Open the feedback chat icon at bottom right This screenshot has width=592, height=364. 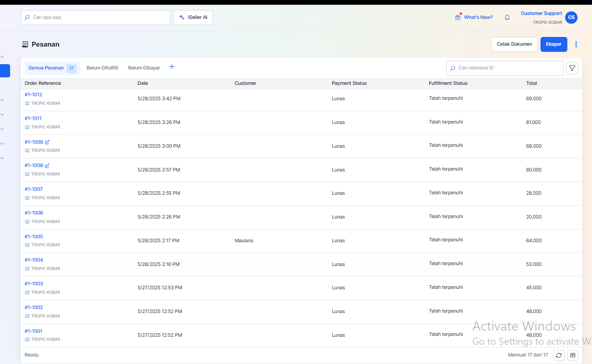[573, 355]
